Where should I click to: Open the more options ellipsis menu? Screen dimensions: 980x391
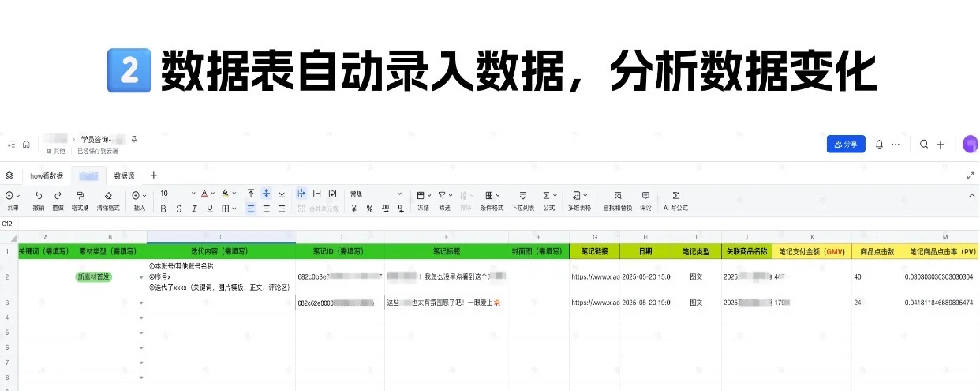point(896,145)
